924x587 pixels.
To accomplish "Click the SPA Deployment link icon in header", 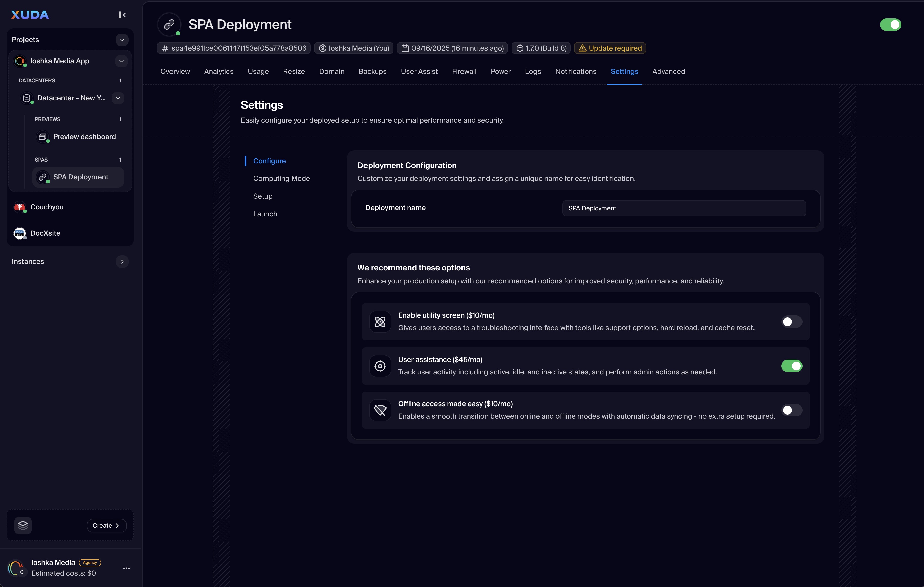I will 169,25.
